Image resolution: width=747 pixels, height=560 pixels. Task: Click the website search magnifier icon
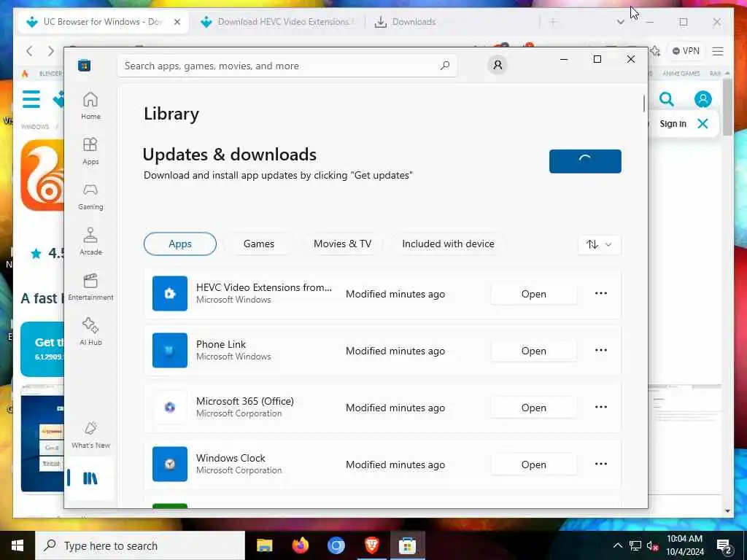click(667, 99)
